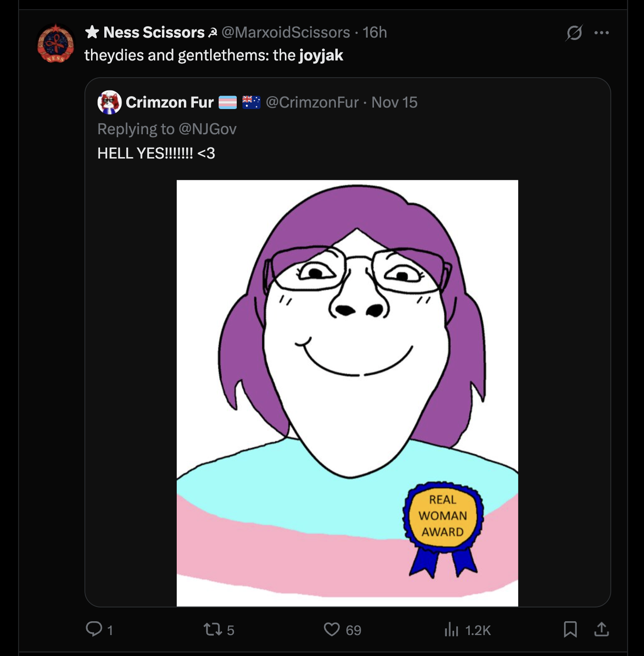Open the three-dot more options menu
Viewport: 644px width, 656px height.
tap(602, 33)
